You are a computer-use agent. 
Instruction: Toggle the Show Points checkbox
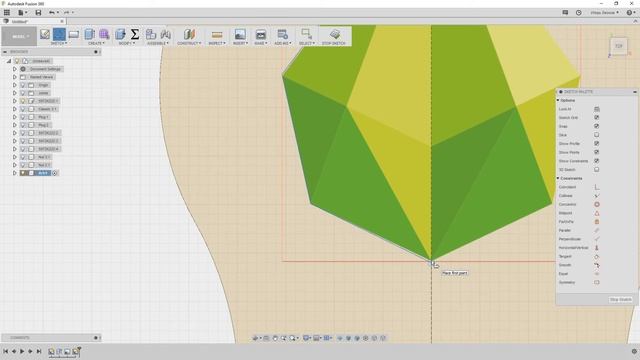(596, 152)
